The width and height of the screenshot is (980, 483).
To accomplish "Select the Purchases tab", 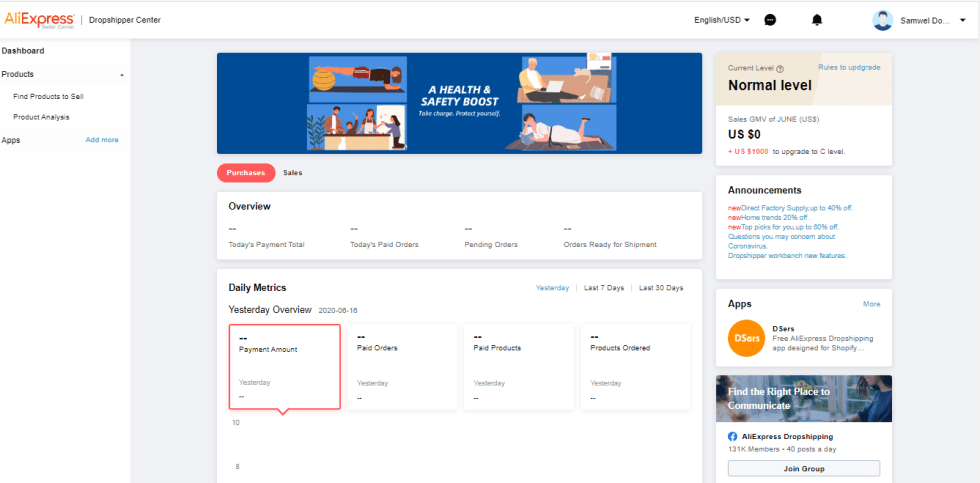I will tap(246, 173).
